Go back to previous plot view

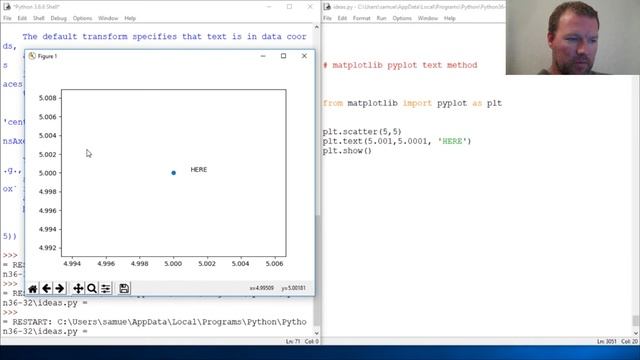pos(46,289)
